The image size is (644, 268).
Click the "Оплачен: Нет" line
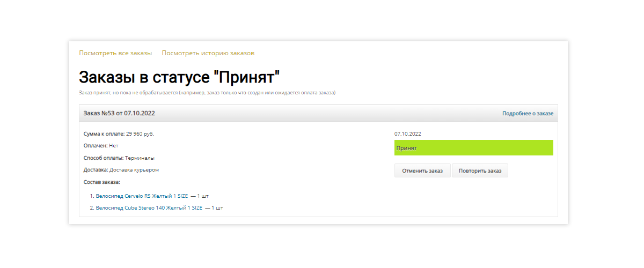tap(101, 145)
